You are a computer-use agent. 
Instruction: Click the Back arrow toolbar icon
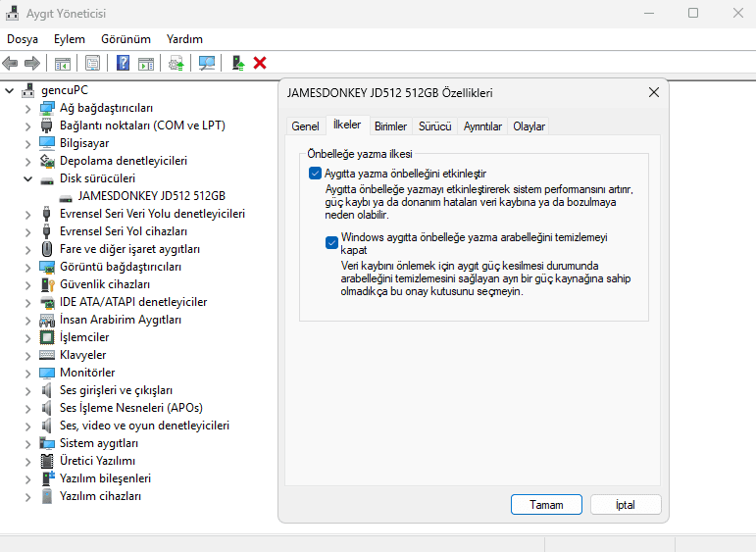tap(10, 63)
